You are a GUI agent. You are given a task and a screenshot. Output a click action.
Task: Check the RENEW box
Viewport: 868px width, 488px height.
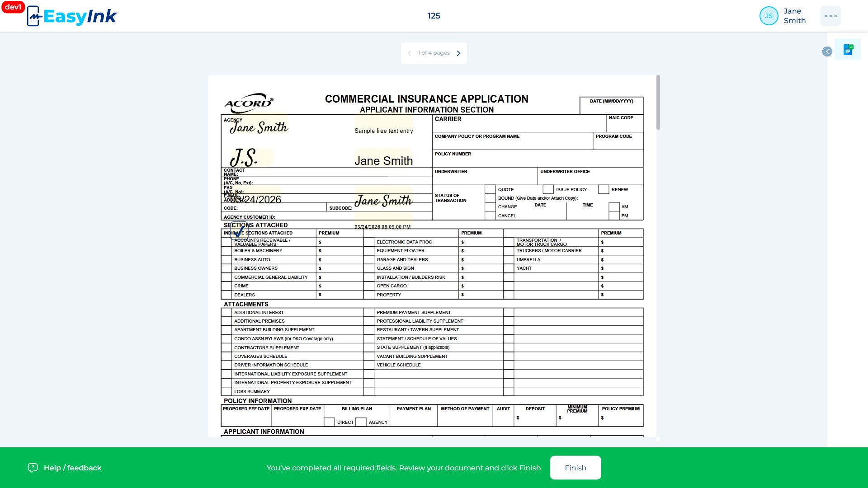(604, 189)
